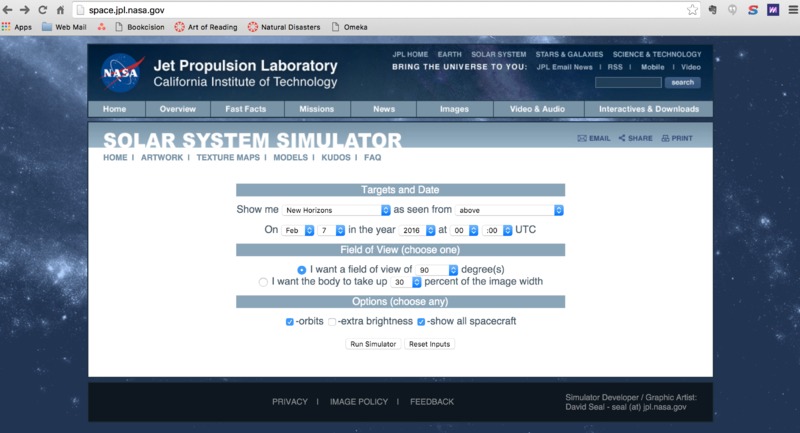Open the FAQ link
This screenshot has width=800, height=433.
point(372,158)
